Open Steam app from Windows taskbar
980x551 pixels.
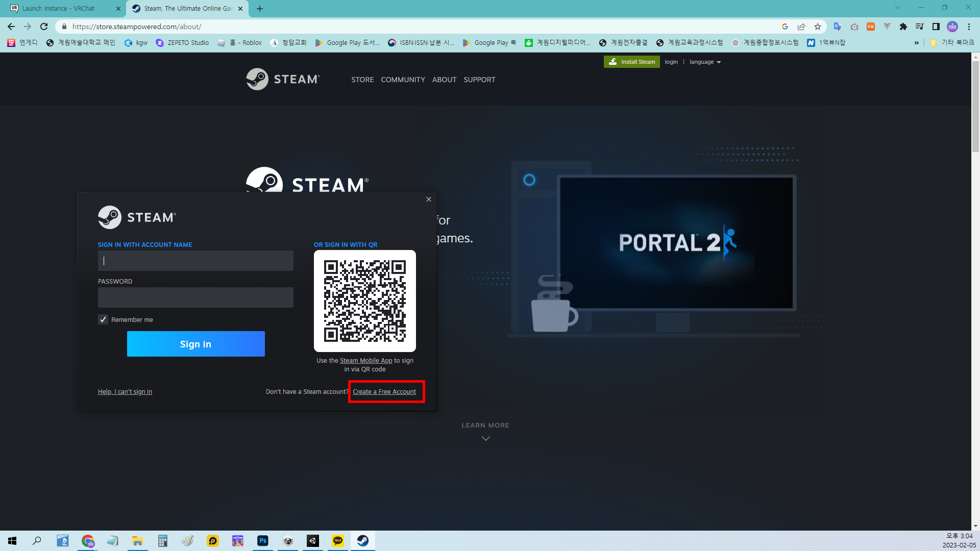(x=363, y=541)
